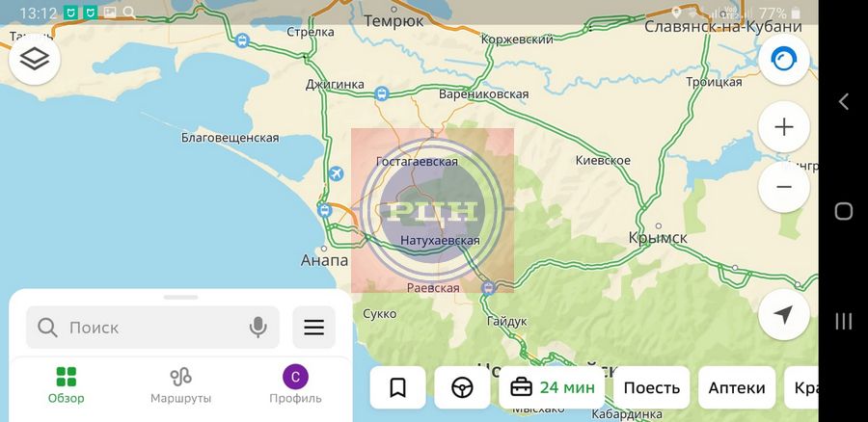
Task: Open the map layers button
Action: (x=35, y=59)
